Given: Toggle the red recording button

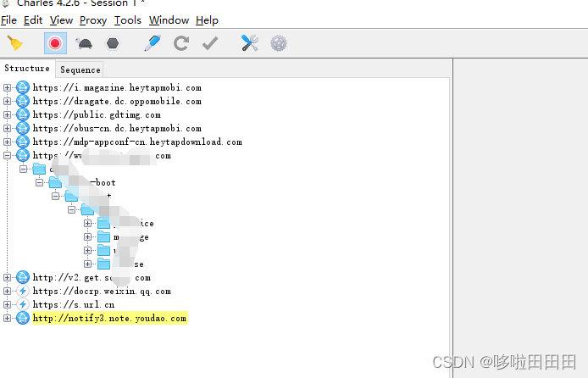Looking at the screenshot, I should (x=55, y=43).
